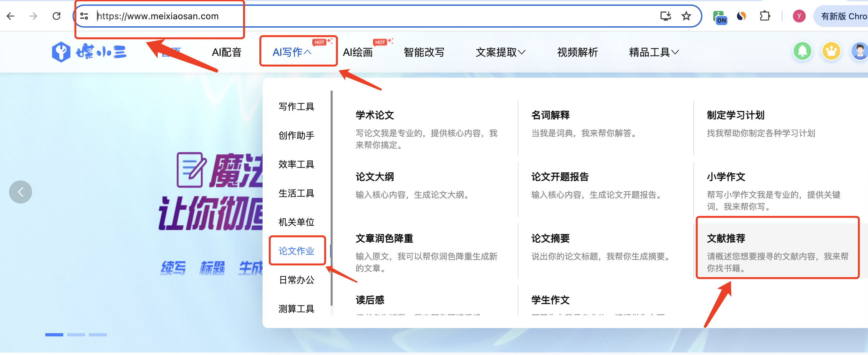The image size is (868, 355).
Task: Click the yellow crown VIP icon
Action: (x=831, y=51)
